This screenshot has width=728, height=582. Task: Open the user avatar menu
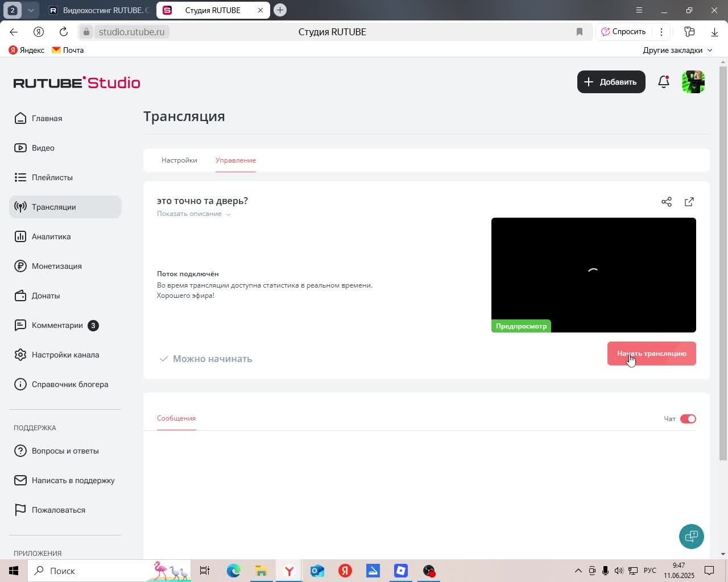[x=693, y=82]
